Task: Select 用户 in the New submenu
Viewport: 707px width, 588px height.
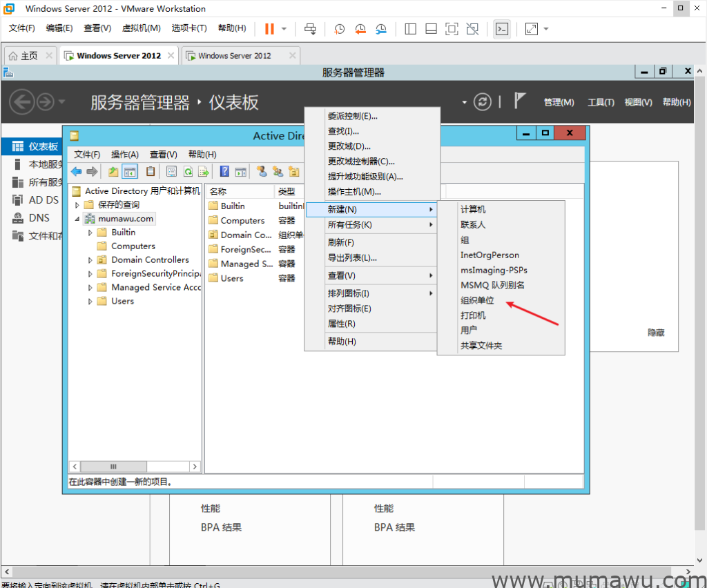Action: click(x=501, y=331)
